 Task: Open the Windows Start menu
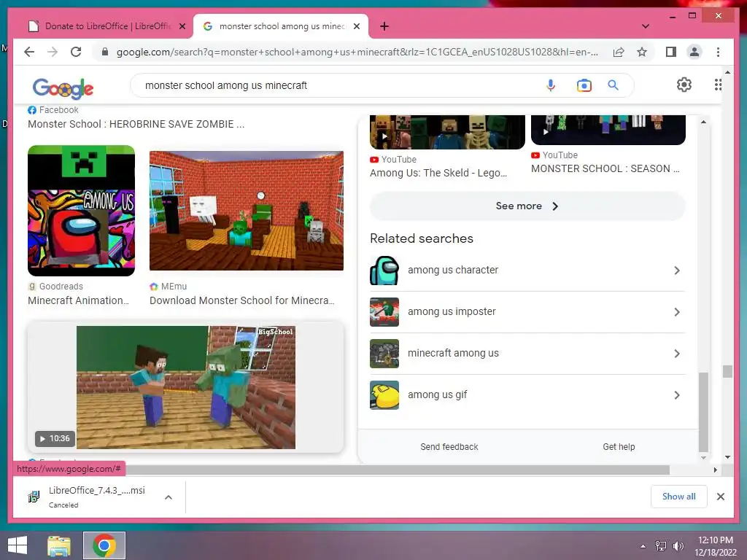point(18,545)
